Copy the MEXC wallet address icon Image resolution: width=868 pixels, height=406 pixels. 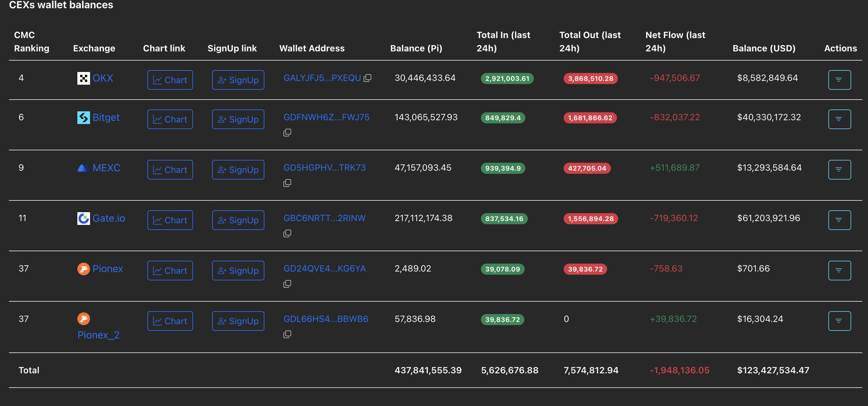click(287, 183)
